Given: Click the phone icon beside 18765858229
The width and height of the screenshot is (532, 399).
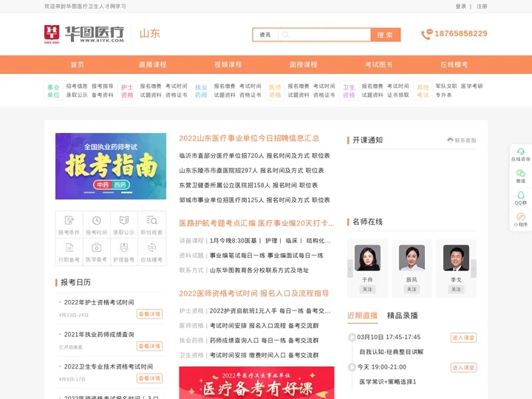Looking at the screenshot, I should [426, 34].
